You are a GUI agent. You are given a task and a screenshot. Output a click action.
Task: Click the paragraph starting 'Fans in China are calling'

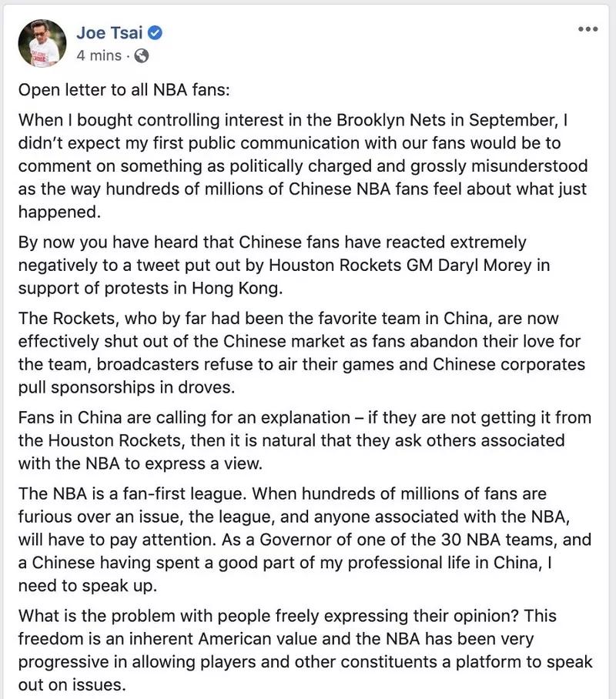(x=305, y=440)
